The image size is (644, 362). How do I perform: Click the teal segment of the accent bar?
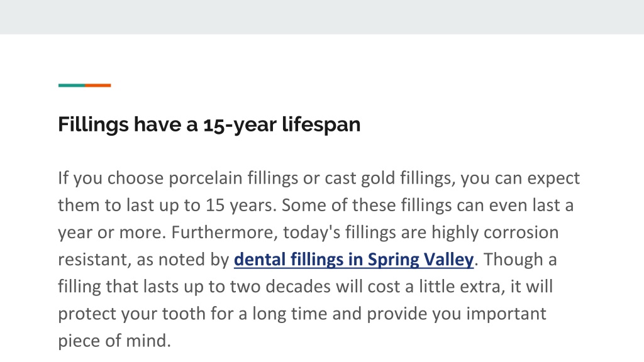coord(72,85)
